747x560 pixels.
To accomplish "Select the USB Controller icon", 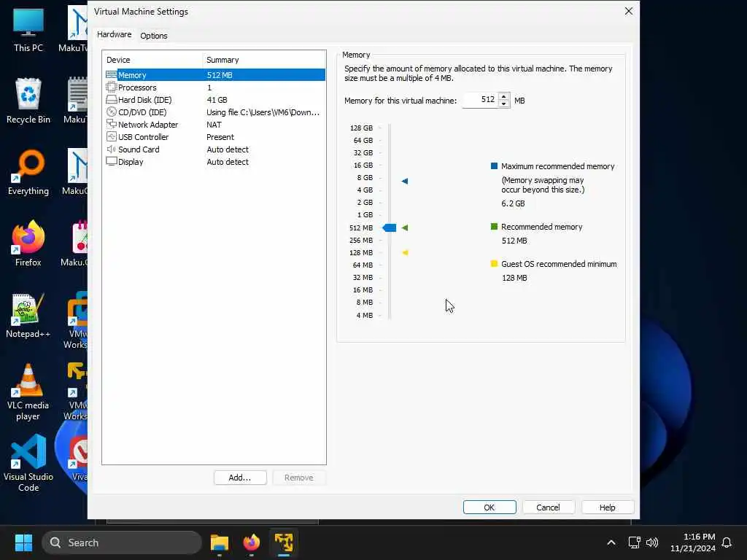I will coord(111,136).
